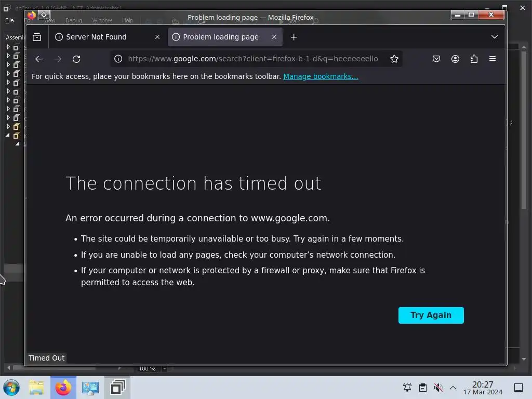The image size is (532, 399).
Task: Open the notifications bell tray icon
Action: [x=407, y=387]
